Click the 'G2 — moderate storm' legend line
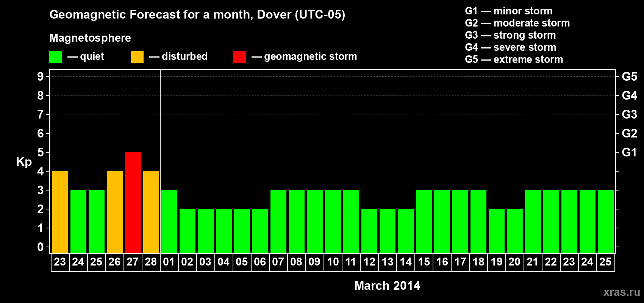Viewport: 644px width, 303px height. pos(517,23)
